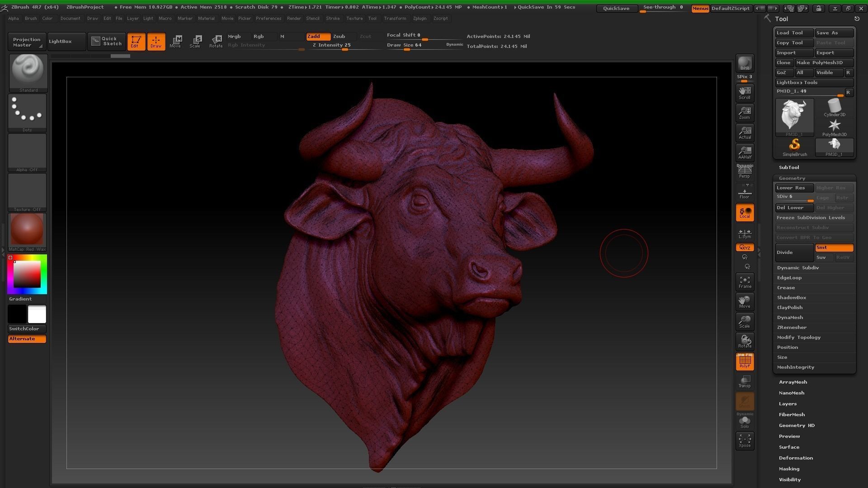
Task: Select the SimpleBrush tool icon
Action: point(794,147)
